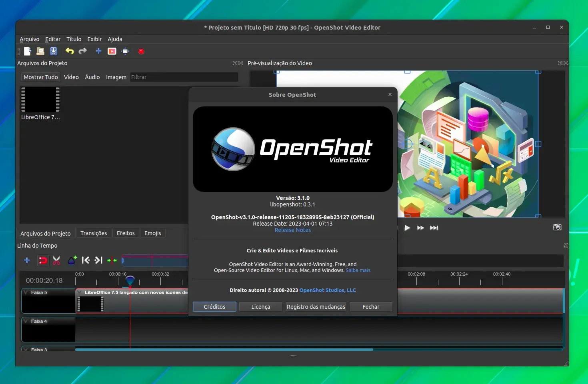
Task: Filter project files by Áudio
Action: [92, 77]
